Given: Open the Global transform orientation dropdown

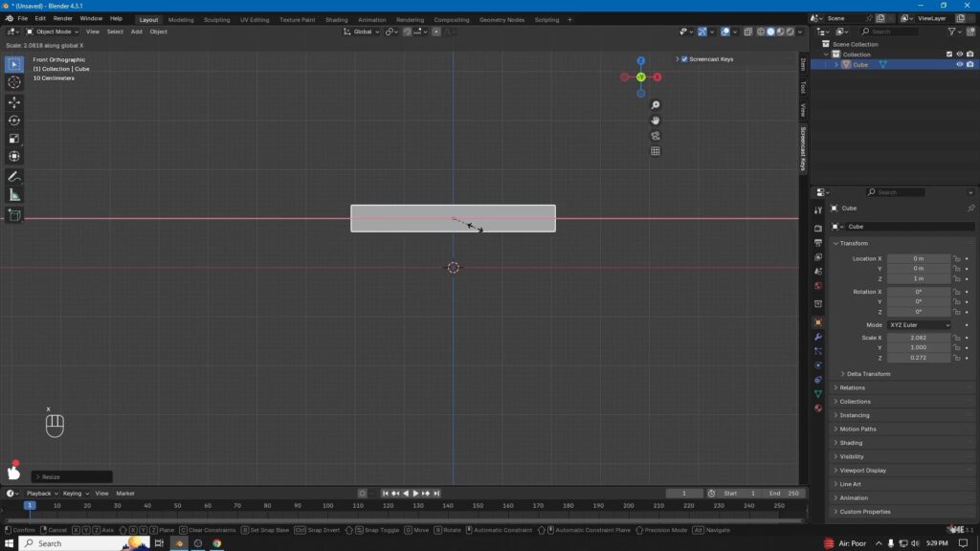Looking at the screenshot, I should pyautogui.click(x=362, y=32).
